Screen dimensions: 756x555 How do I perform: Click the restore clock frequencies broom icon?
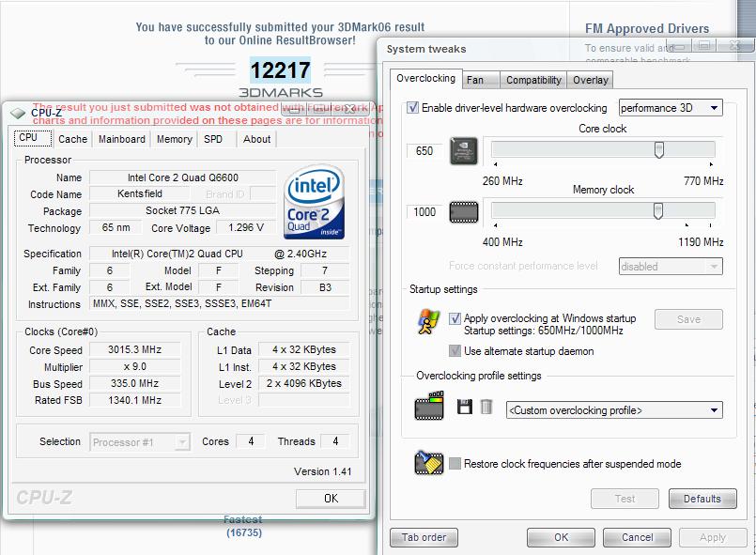[428, 463]
